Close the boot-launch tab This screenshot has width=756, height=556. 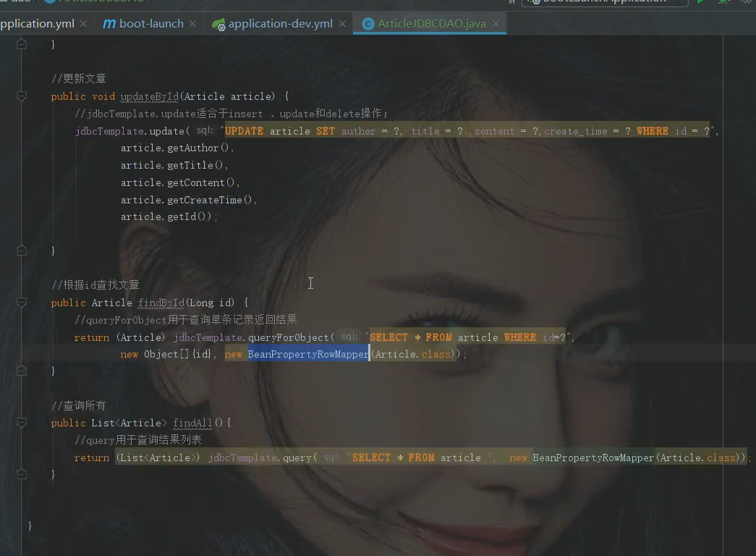(x=193, y=24)
